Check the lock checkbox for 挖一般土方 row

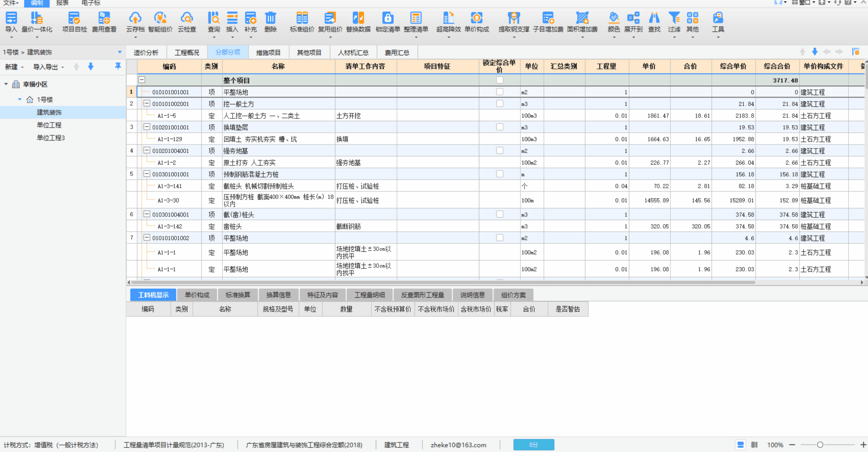[x=499, y=103]
